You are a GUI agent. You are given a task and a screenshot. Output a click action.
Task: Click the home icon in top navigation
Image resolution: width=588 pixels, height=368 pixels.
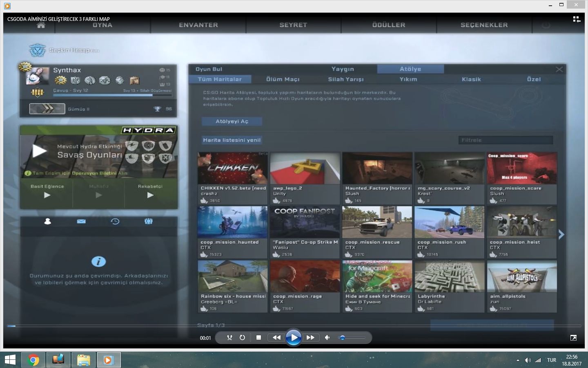pos(41,25)
